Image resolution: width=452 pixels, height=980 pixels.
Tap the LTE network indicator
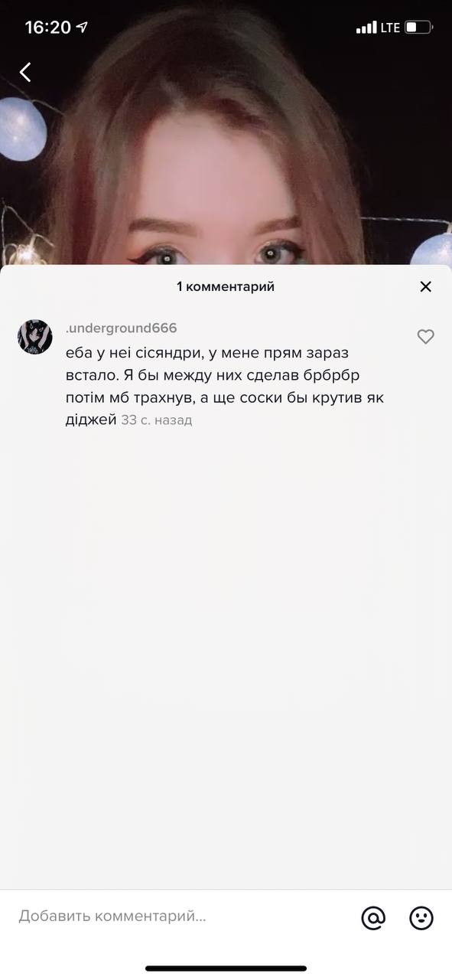point(390,28)
